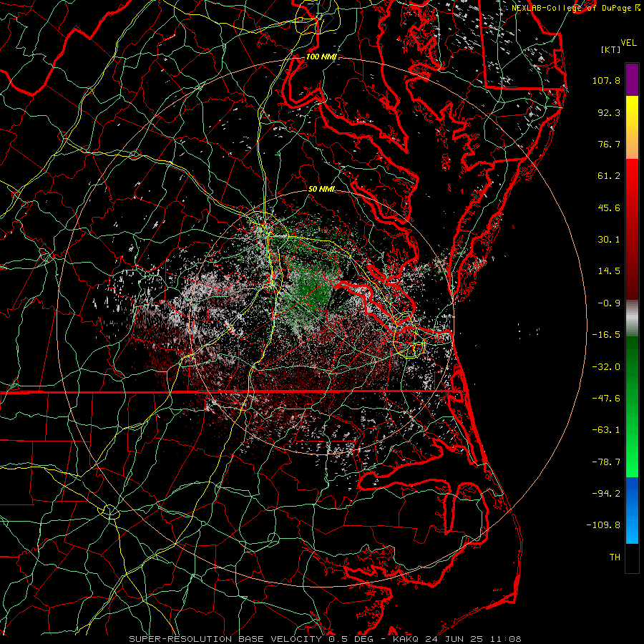Click the 50 NMI range ring label
The height and width of the screenshot is (644, 644).
coord(321,189)
